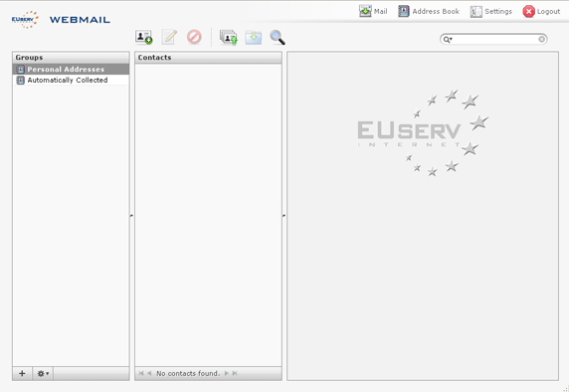Viewport: 569px width, 392px height.
Task: Clear the search box
Action: 541,39
